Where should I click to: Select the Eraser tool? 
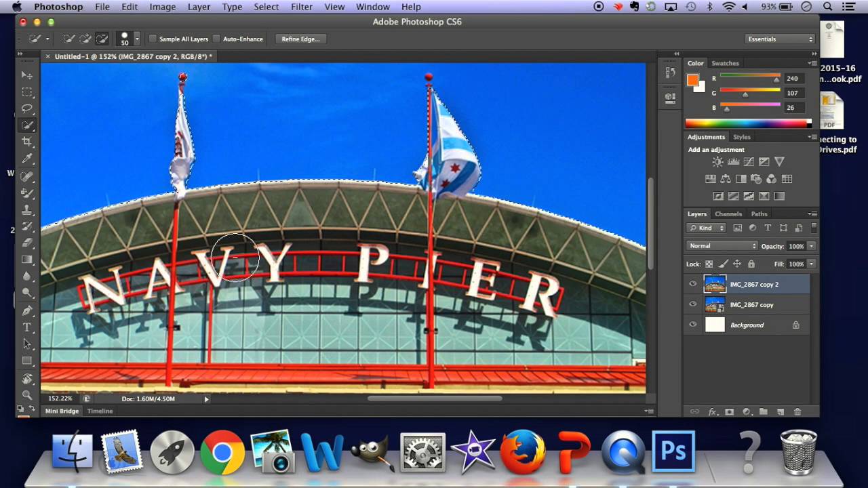point(27,243)
